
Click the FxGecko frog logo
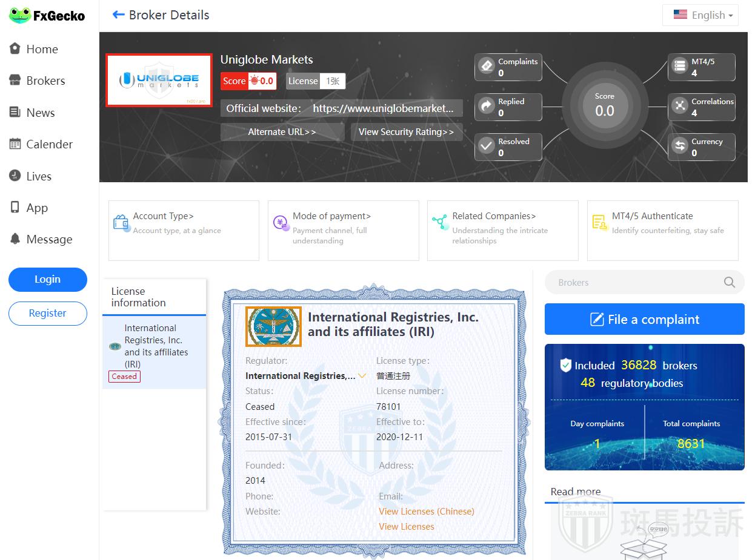[x=19, y=16]
